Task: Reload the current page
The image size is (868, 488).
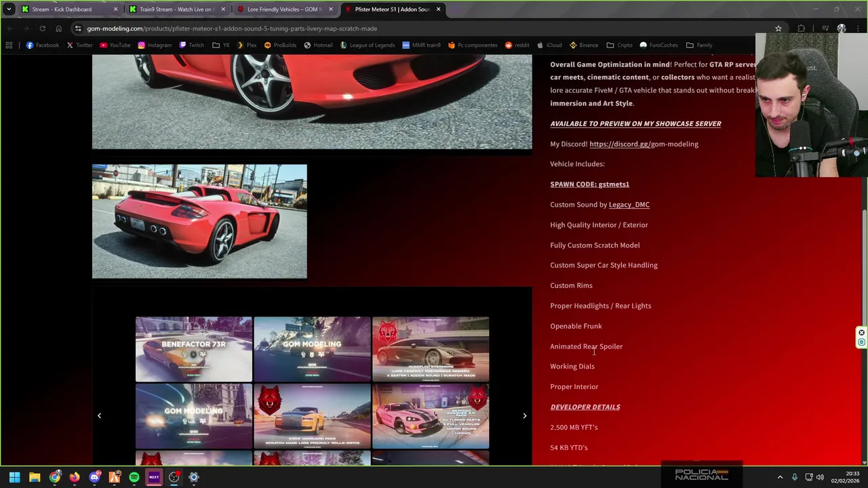Action: coord(42,28)
